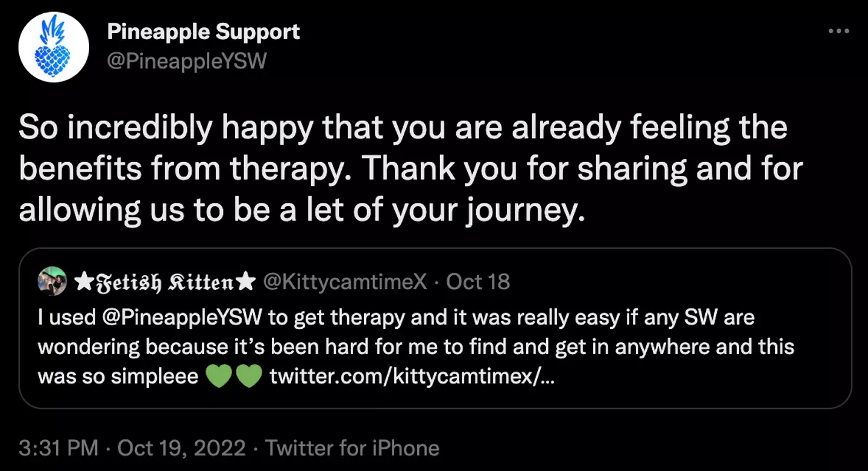Open the Fetish Kitten display name
The image size is (868, 471).
[x=166, y=282]
